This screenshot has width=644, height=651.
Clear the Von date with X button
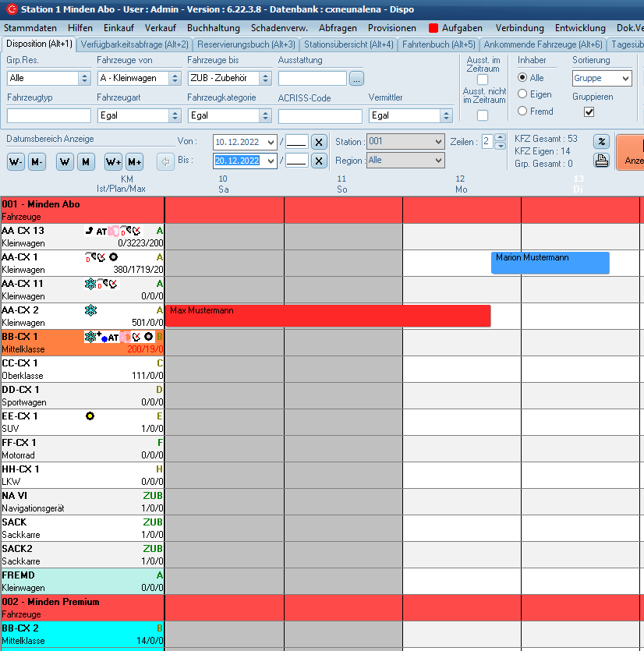[x=319, y=142]
